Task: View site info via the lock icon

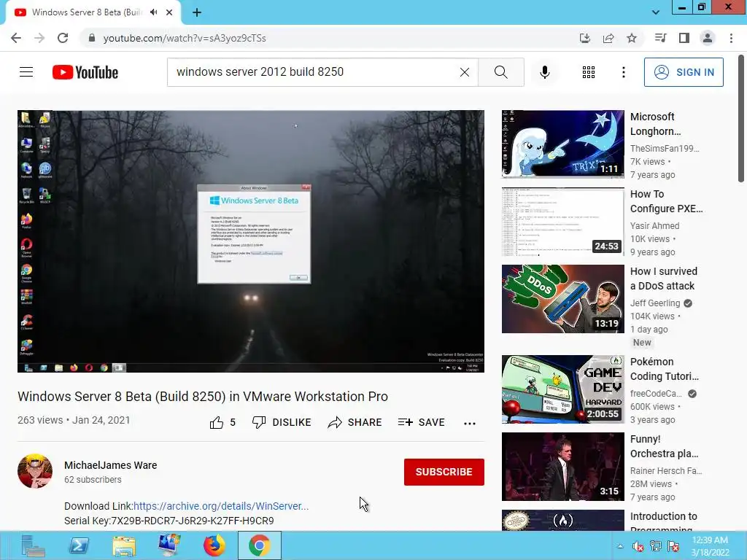Action: pos(92,38)
